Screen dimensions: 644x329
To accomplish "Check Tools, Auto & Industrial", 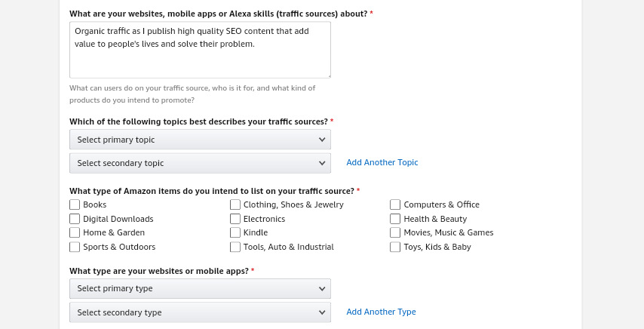I will click(235, 247).
